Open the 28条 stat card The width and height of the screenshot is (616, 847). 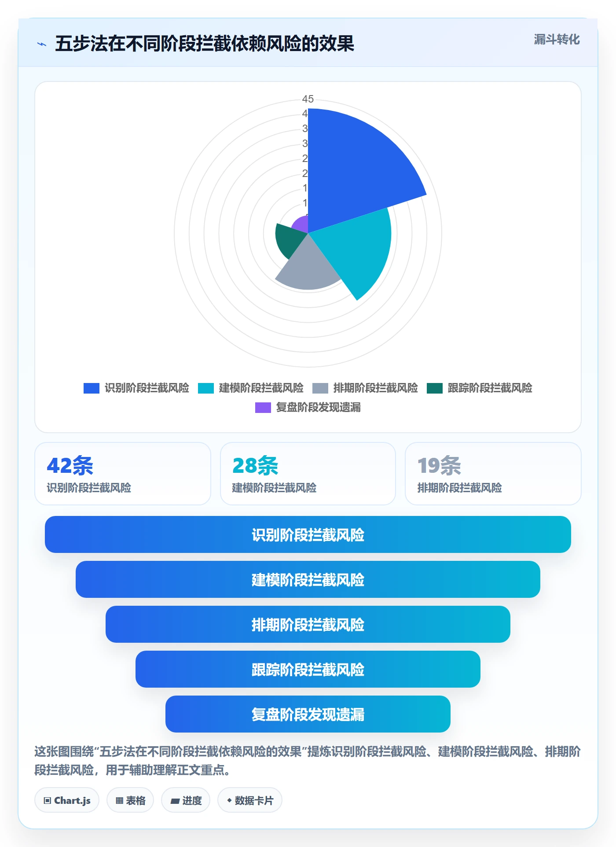coord(308,474)
